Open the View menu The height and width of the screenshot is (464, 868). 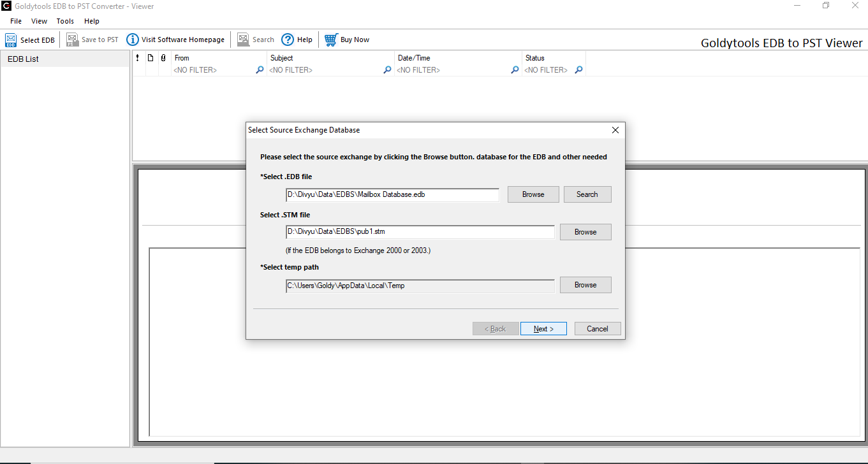coord(39,21)
